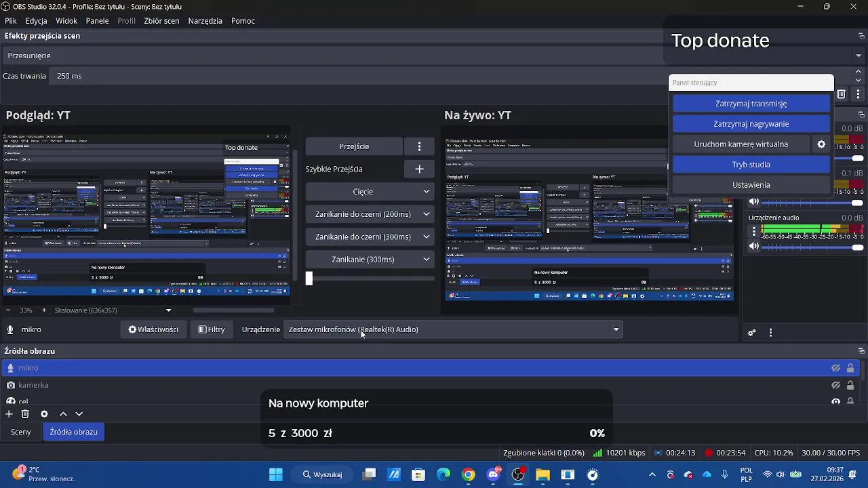Open the Zbiór scen menu
Image resolution: width=868 pixels, height=488 pixels.
161,21
